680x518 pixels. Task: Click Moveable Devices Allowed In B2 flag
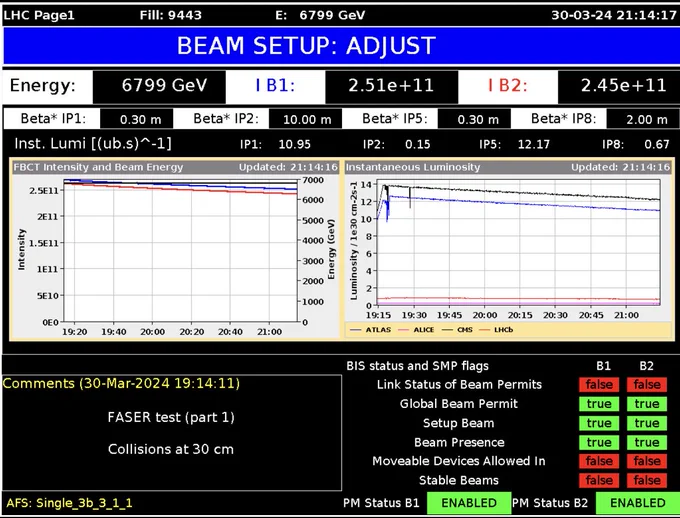(647, 461)
